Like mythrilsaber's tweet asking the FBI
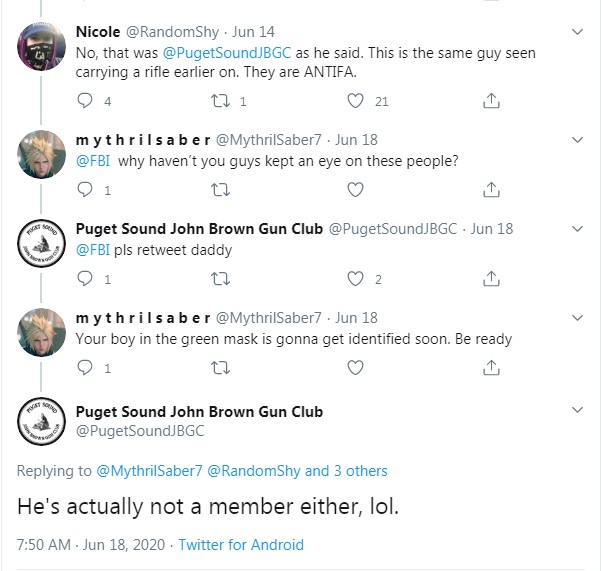The image size is (602, 571). click(x=355, y=190)
